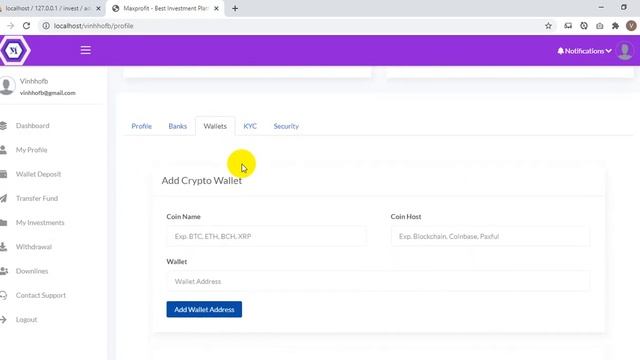Click the Vinhhofb username in sidebar
This screenshot has width=640, height=360.
pyautogui.click(x=34, y=81)
